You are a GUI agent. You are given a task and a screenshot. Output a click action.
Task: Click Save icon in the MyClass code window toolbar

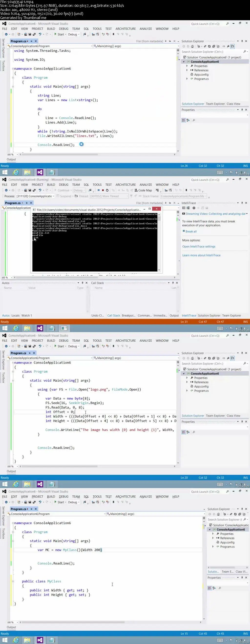point(30,502)
